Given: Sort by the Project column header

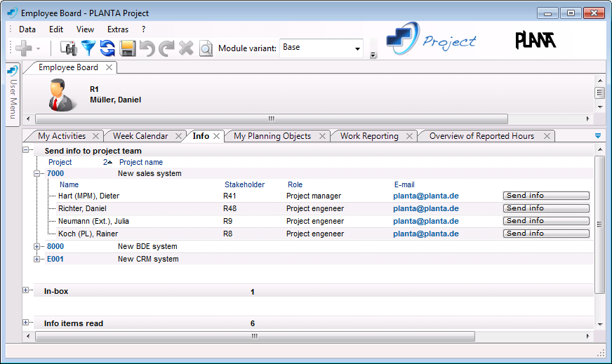Looking at the screenshot, I should [x=60, y=162].
